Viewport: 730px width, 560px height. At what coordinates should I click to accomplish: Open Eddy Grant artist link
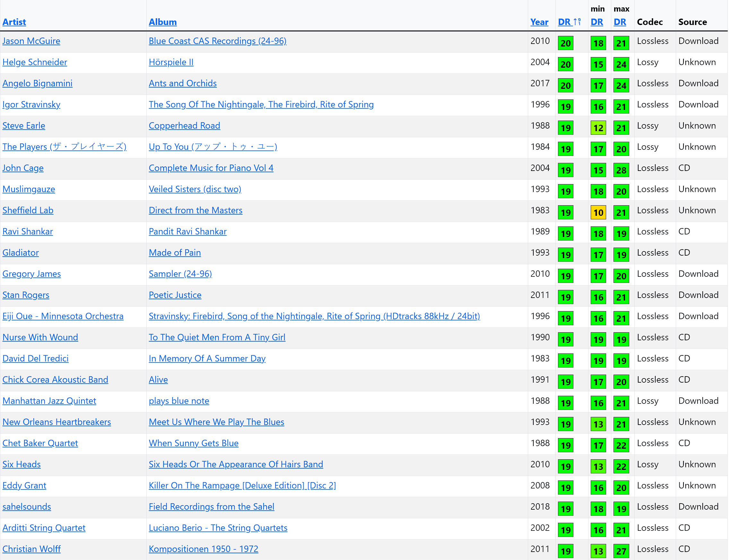[x=24, y=485]
